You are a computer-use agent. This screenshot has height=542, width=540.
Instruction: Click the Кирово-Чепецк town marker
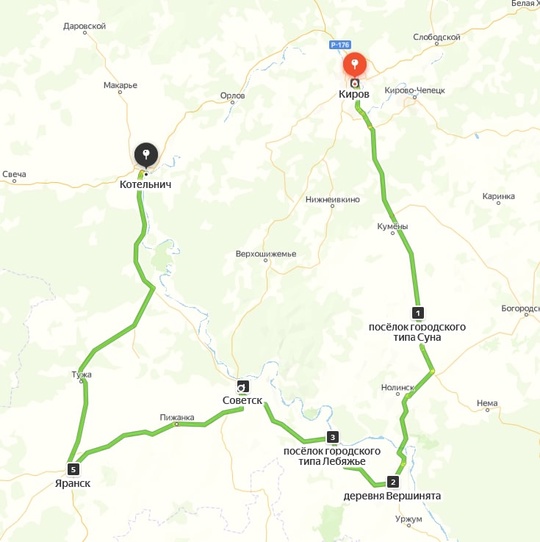pos(415,97)
